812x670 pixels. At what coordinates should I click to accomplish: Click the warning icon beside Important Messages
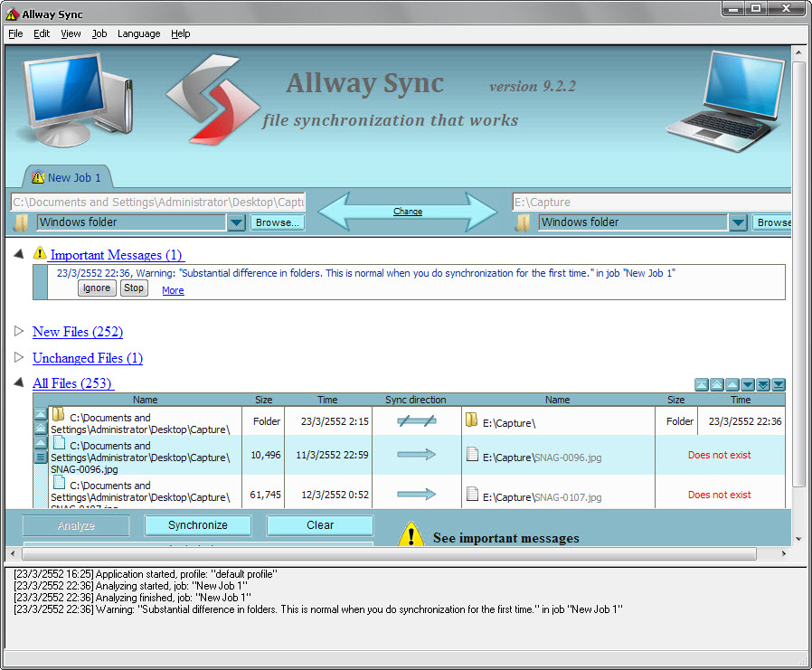click(40, 254)
